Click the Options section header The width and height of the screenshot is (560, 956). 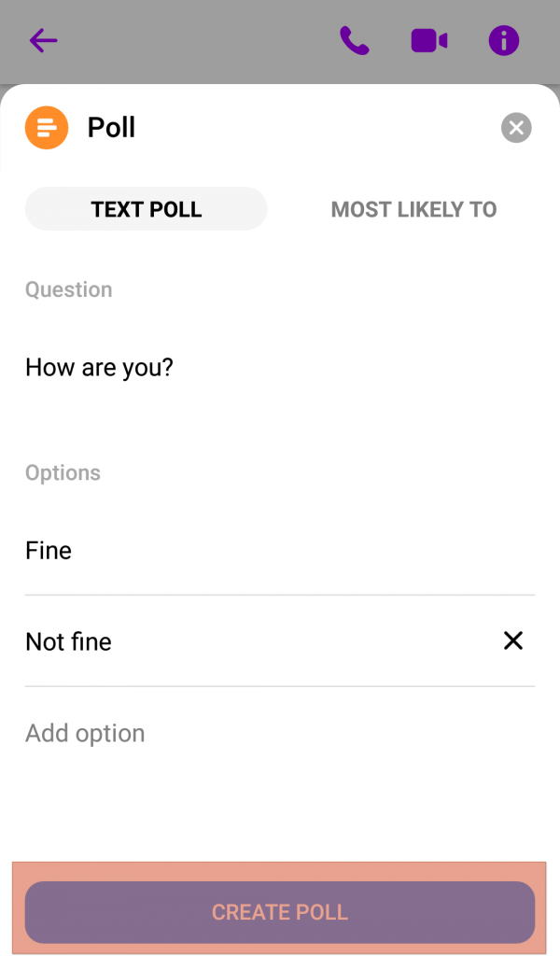[62, 472]
